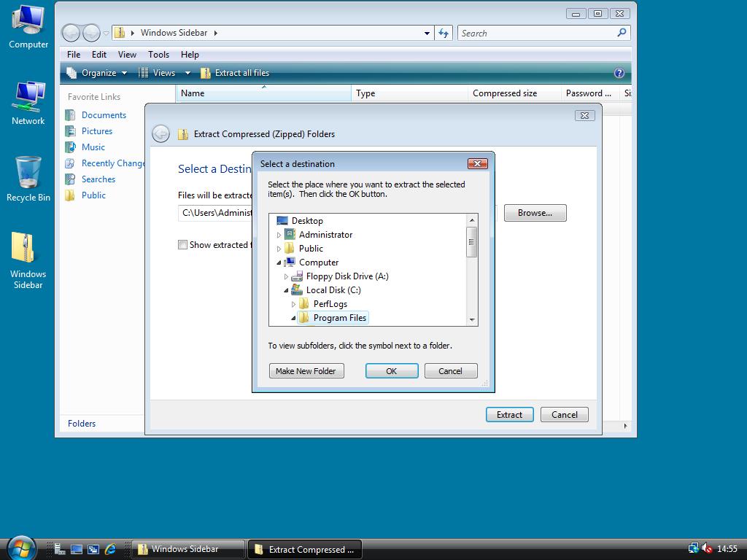The image size is (747, 560).
Task: Click the Compressed size column header
Action: (x=514, y=93)
